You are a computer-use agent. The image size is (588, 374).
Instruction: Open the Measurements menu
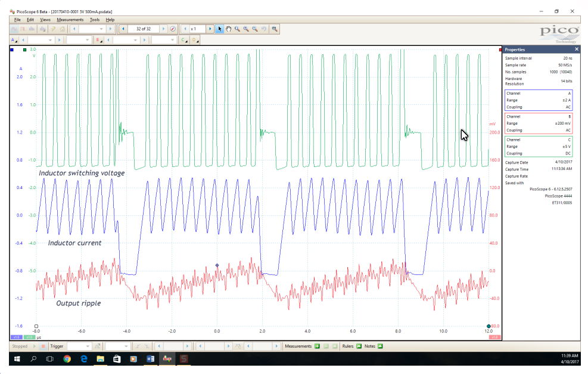(70, 20)
